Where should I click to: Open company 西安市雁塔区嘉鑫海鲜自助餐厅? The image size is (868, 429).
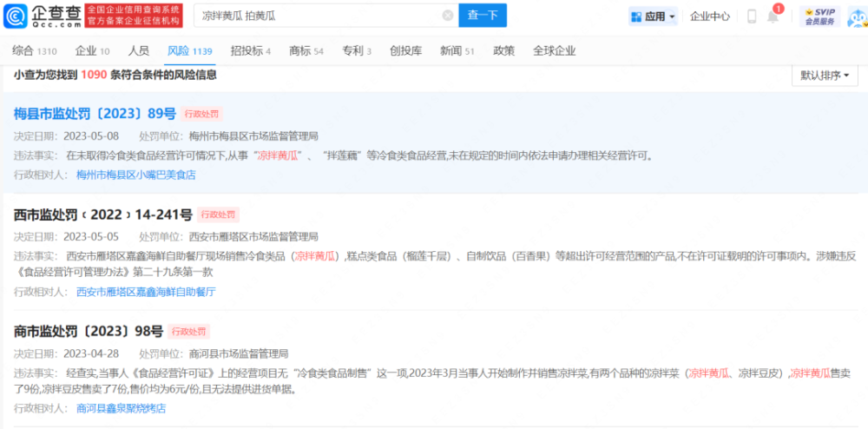coord(146,292)
